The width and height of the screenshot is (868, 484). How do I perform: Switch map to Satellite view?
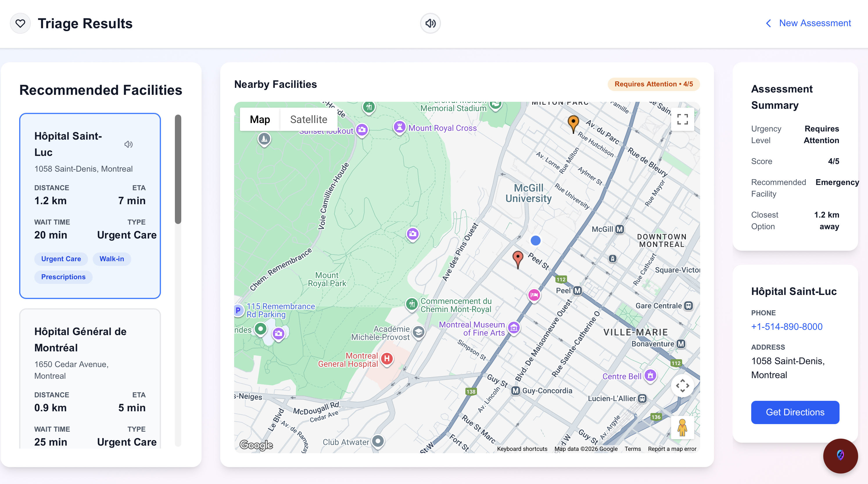point(308,119)
